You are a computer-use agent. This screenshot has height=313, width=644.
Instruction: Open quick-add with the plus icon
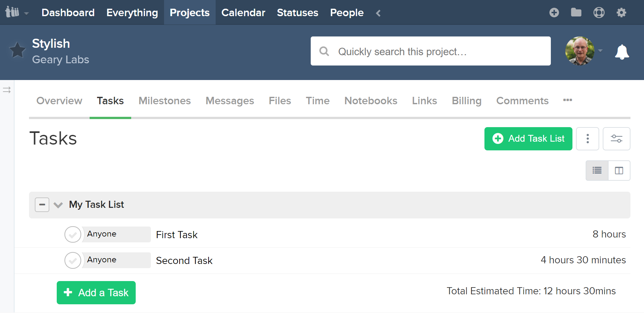click(554, 12)
